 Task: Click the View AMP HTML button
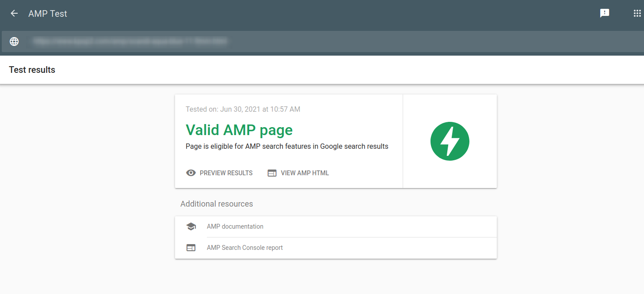pos(298,173)
